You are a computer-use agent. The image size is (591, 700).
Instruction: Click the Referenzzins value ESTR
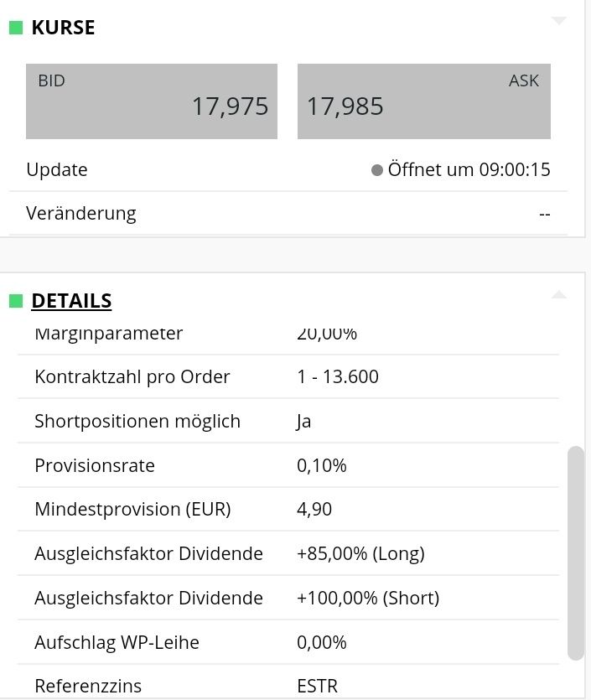click(x=316, y=686)
